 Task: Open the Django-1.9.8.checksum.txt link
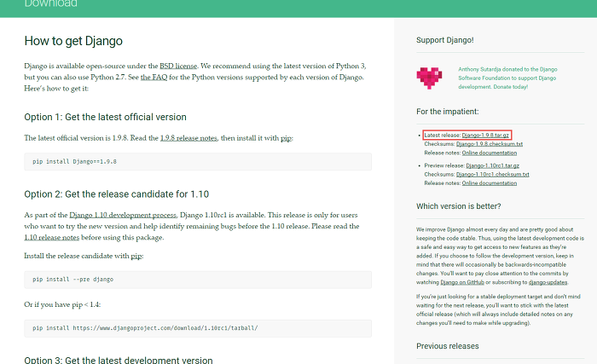[x=490, y=144]
